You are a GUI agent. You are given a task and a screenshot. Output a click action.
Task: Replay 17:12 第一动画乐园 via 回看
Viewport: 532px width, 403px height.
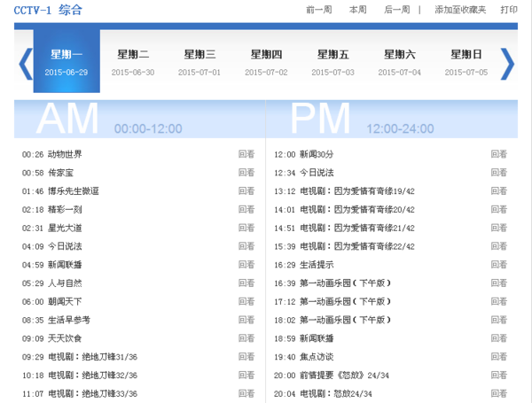pos(498,302)
